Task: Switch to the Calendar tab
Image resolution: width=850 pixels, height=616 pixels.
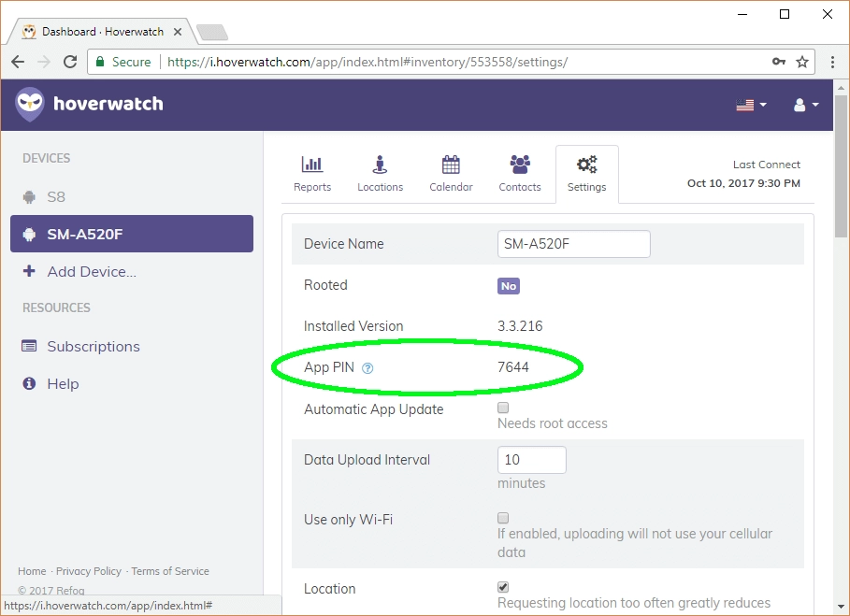Action: (451, 173)
